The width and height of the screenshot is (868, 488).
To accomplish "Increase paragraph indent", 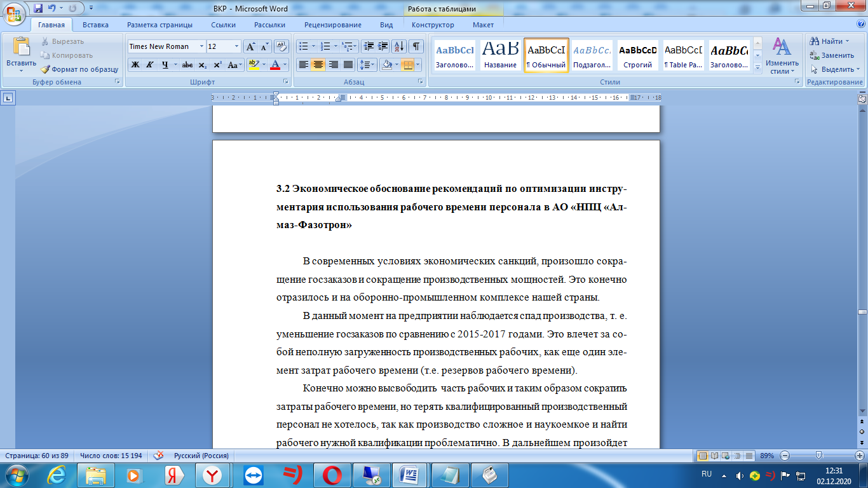I will coord(383,46).
